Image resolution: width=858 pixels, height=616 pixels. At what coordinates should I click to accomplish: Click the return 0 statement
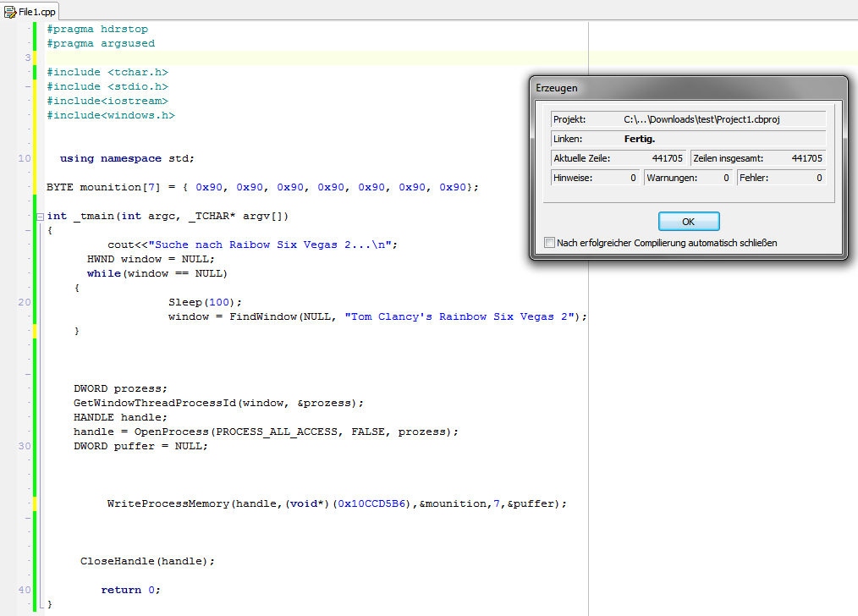tap(130, 590)
